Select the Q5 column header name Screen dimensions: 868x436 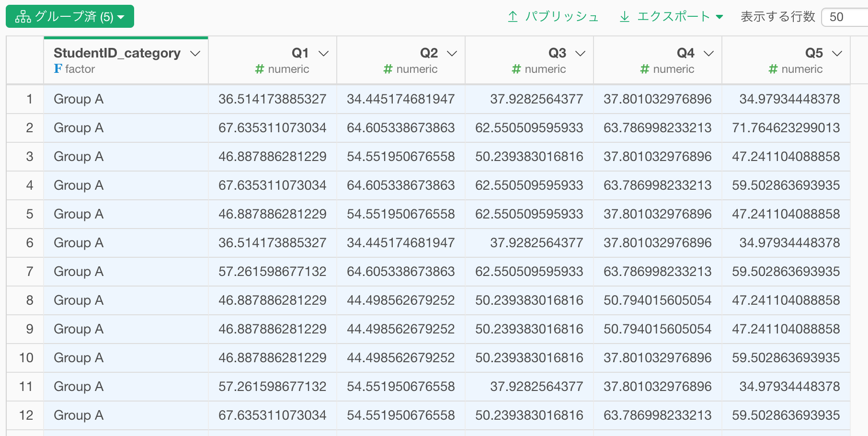(814, 53)
